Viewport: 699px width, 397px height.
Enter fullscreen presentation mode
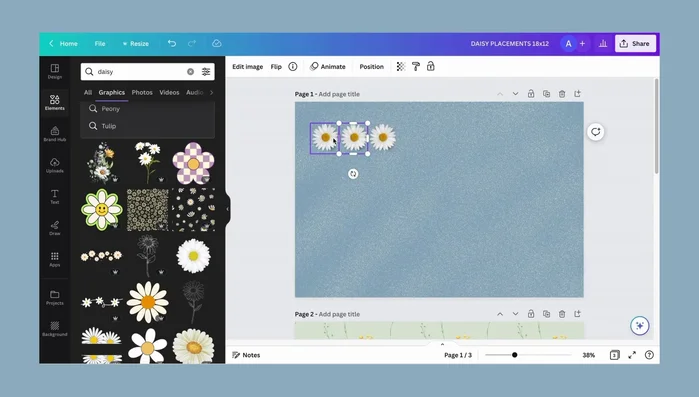point(632,355)
